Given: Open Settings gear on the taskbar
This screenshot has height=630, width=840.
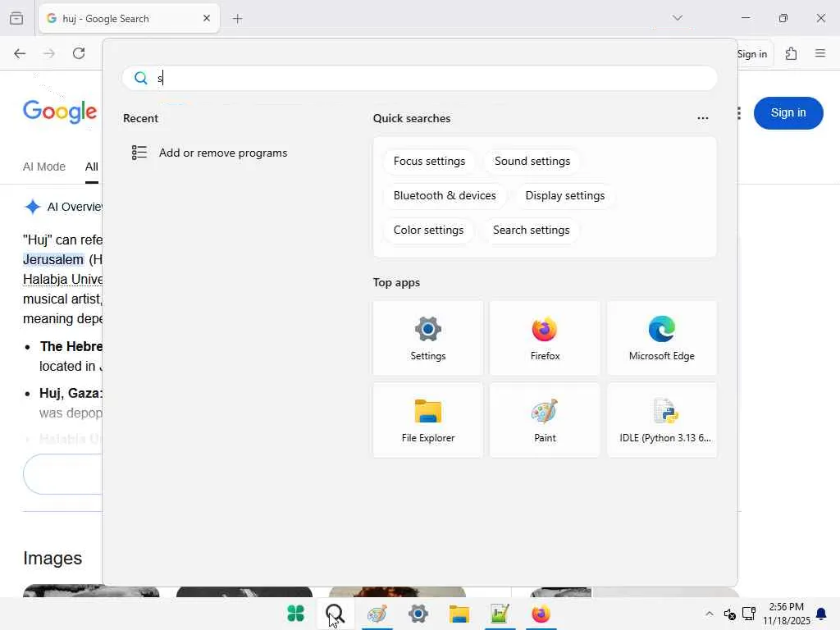Looking at the screenshot, I should (418, 614).
